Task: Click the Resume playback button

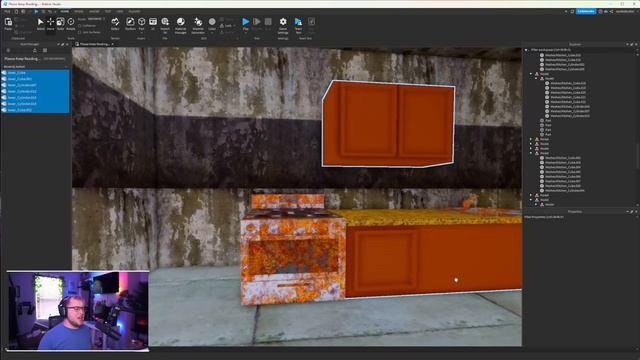Action: pos(257,24)
